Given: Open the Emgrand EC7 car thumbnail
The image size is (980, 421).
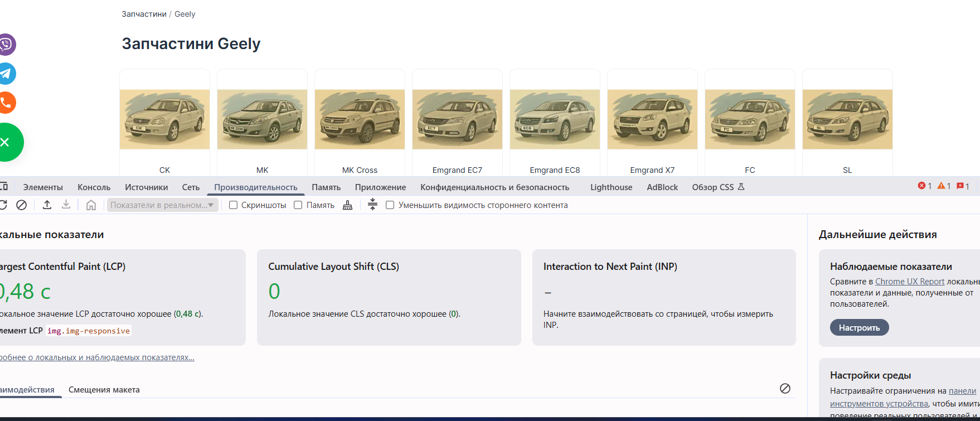Looking at the screenshot, I should click(x=458, y=119).
